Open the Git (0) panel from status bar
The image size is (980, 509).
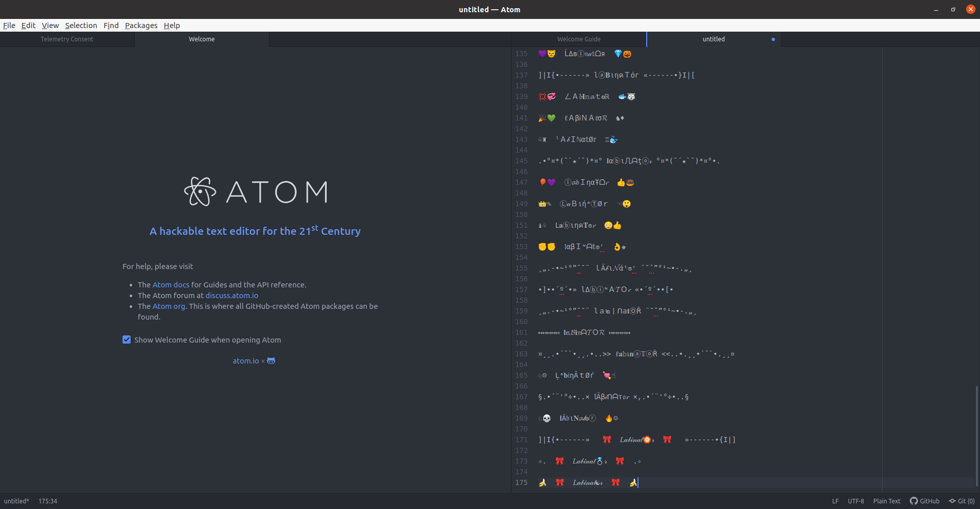[962, 501]
